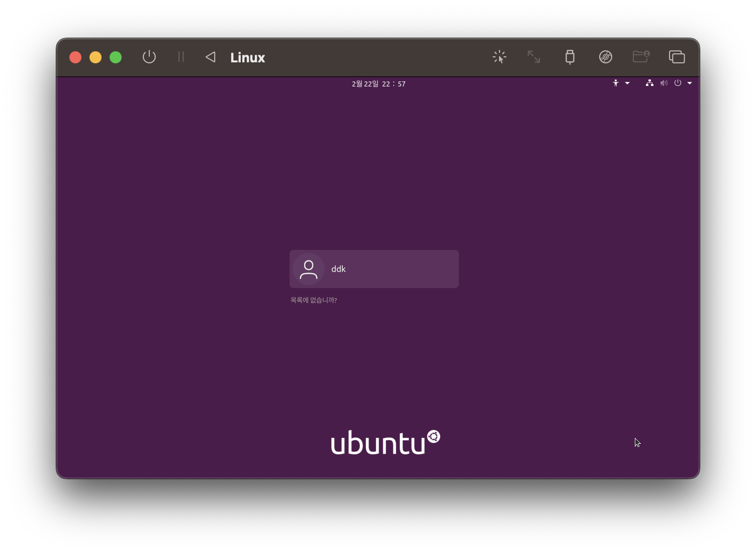This screenshot has width=756, height=553.
Task: Click the muted volume icon
Action: (x=664, y=83)
